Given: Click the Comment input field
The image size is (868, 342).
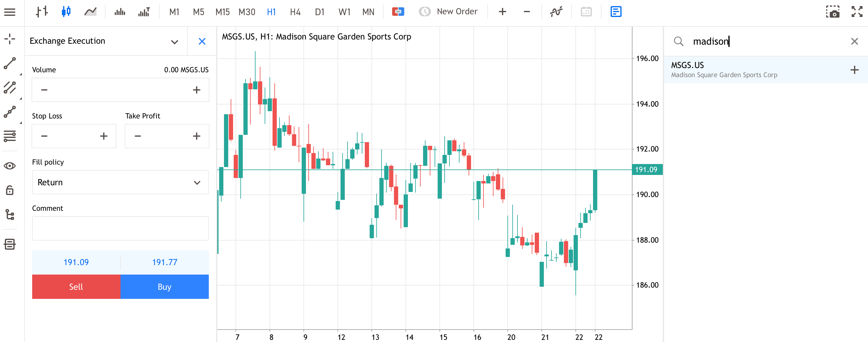Looking at the screenshot, I should tap(120, 228).
